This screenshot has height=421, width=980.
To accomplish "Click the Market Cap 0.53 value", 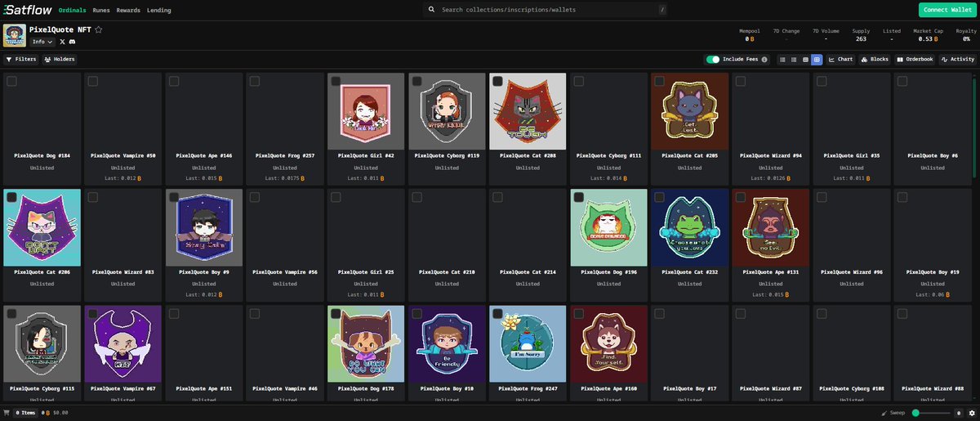I will 927,38.
